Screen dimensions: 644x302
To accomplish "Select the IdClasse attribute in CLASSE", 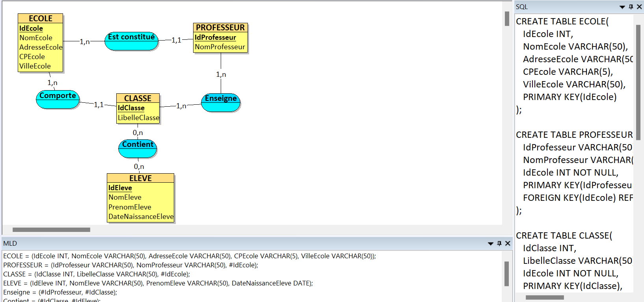I will [x=131, y=108].
